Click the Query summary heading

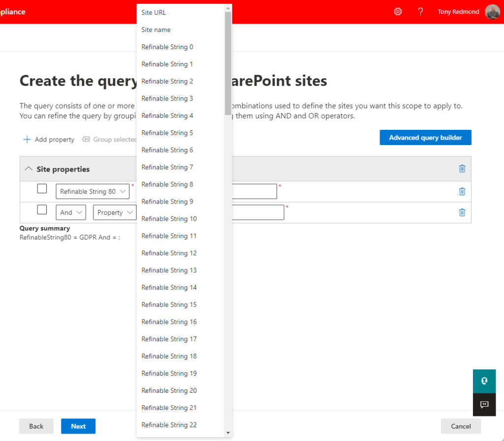point(45,228)
